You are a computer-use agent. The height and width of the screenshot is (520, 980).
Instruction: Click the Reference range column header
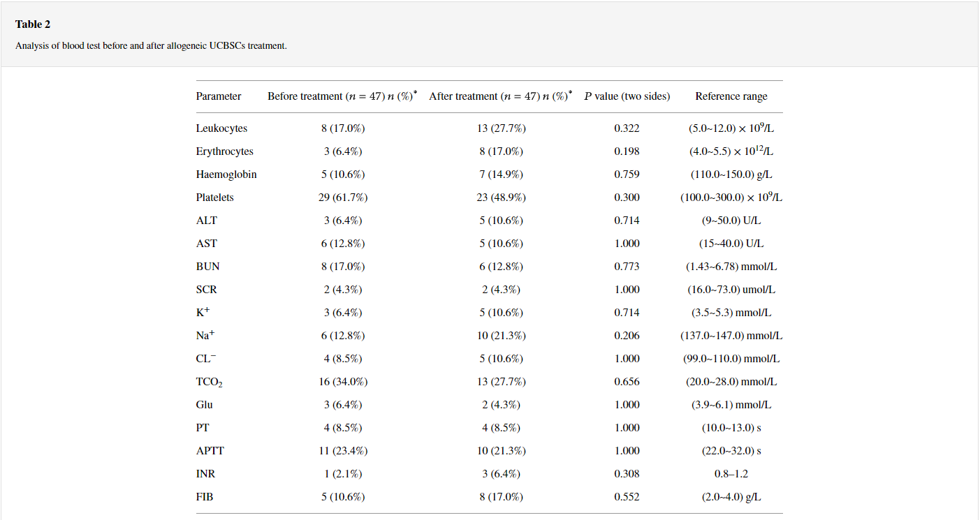point(731,96)
